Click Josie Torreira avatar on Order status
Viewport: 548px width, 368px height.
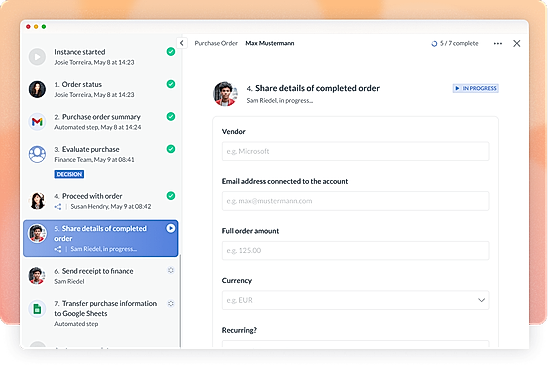pyautogui.click(x=37, y=89)
